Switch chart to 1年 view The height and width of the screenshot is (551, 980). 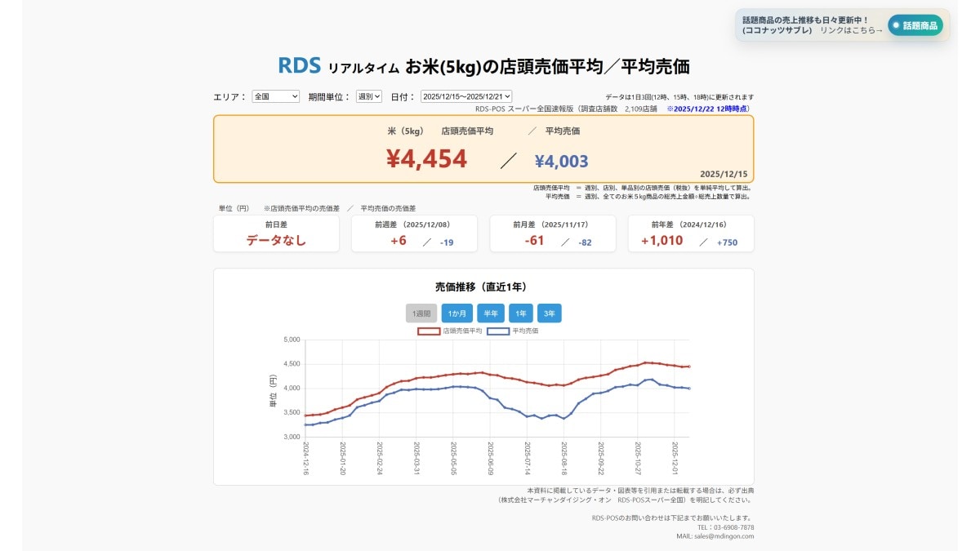519,313
